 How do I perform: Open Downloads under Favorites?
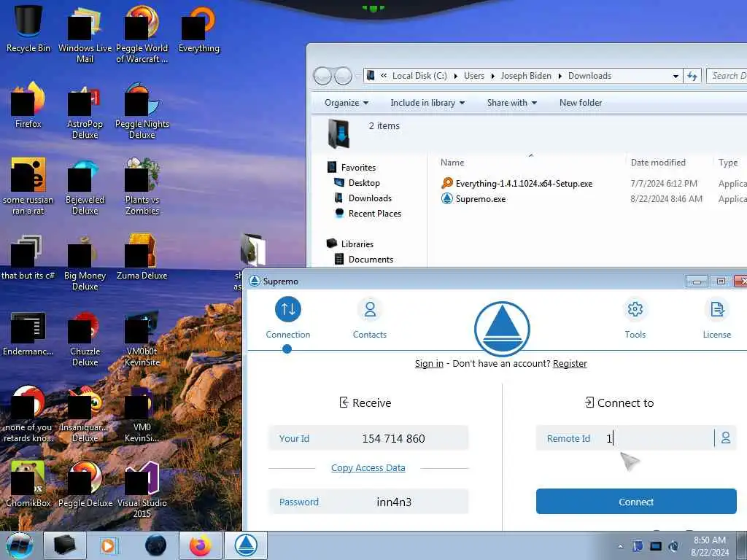(x=370, y=198)
